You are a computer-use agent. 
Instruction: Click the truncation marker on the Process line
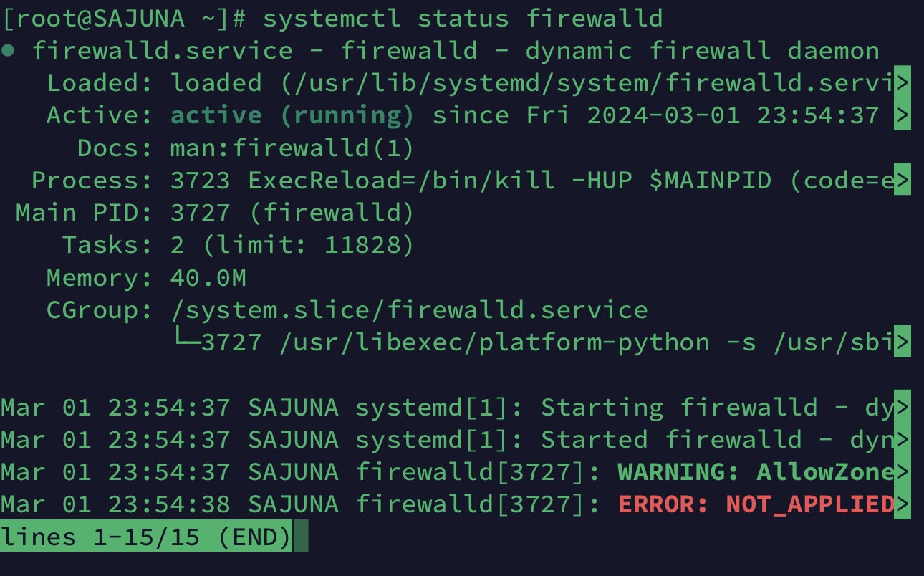click(x=903, y=180)
